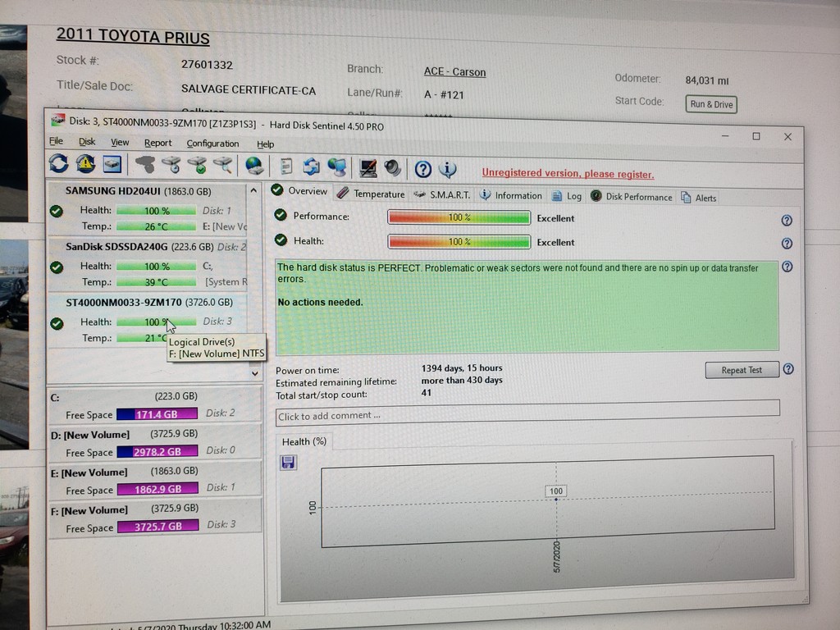The image size is (840, 630).
Task: Click the Performance 100 % gradient bar
Action: pos(459,217)
